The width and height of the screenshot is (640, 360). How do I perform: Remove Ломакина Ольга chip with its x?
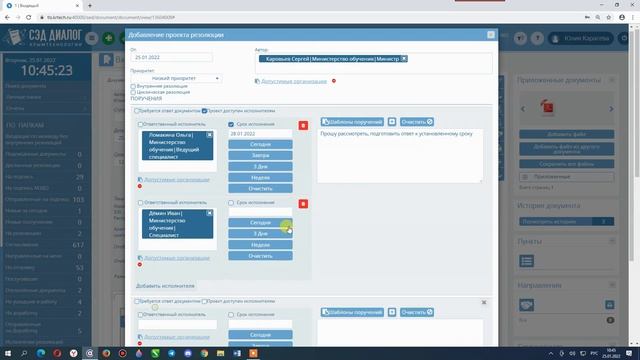point(209,135)
